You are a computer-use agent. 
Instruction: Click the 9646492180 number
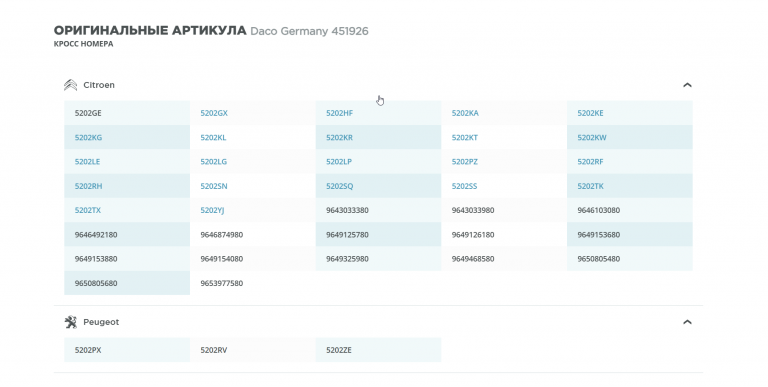(96, 235)
